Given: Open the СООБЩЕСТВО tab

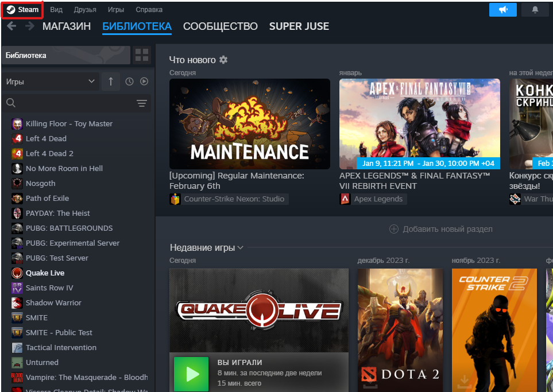Looking at the screenshot, I should click(x=221, y=26).
